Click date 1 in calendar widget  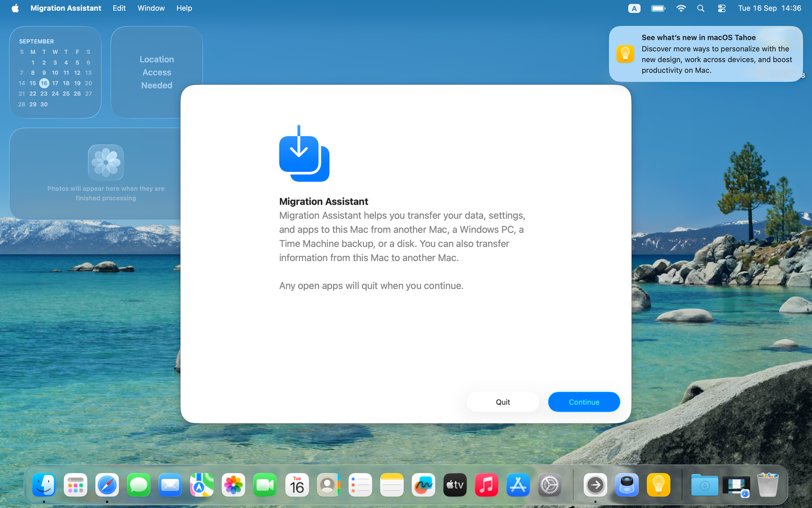[33, 63]
